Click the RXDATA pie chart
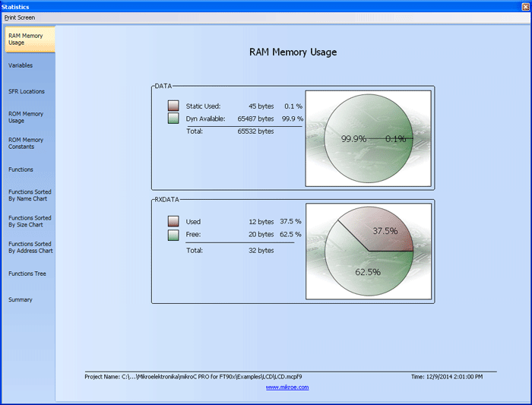532x405 pixels. pos(369,252)
